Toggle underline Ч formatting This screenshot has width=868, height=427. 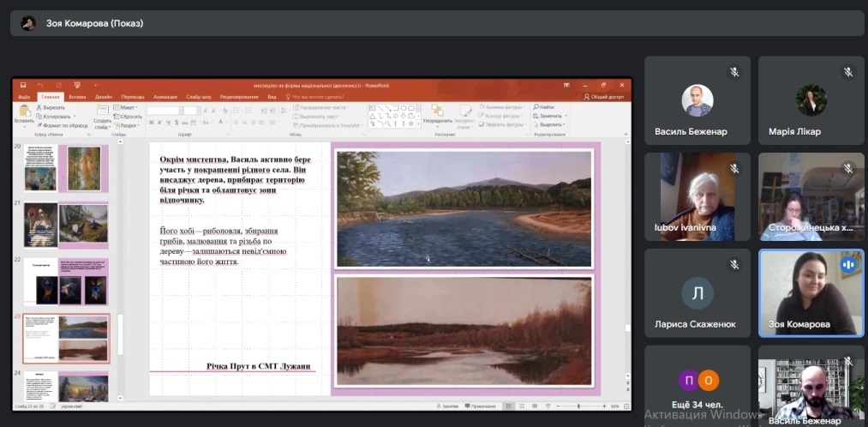click(x=168, y=123)
